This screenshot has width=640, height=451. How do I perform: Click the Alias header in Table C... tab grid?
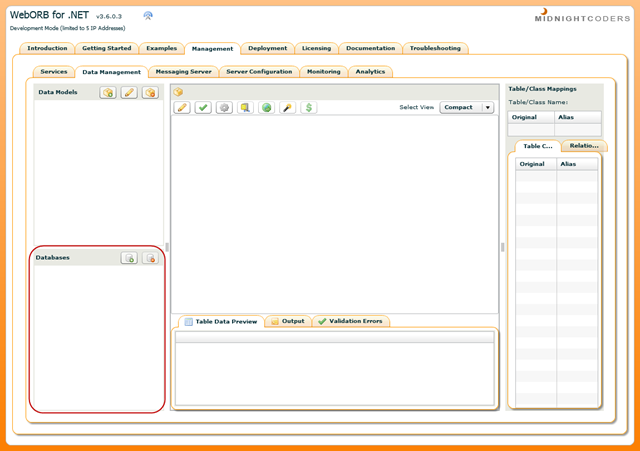coord(577,164)
